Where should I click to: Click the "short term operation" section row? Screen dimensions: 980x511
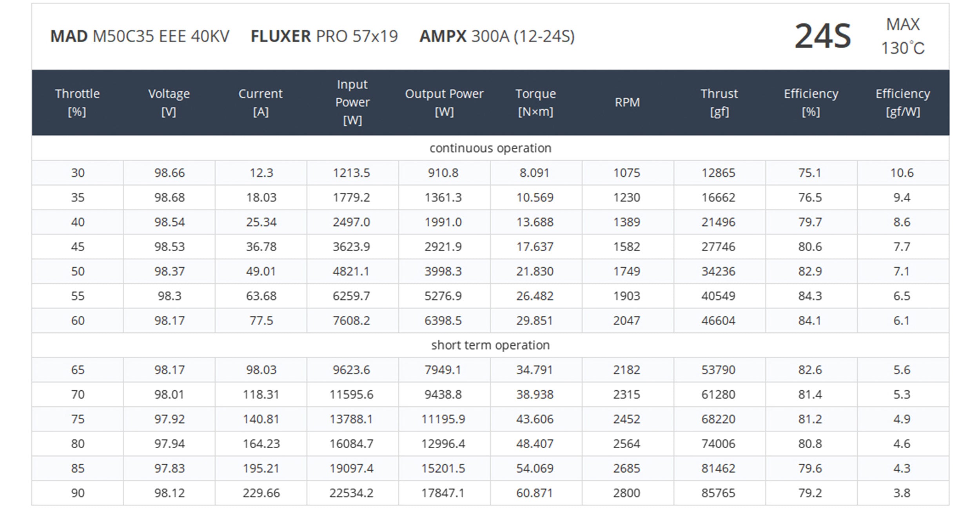coord(490,345)
